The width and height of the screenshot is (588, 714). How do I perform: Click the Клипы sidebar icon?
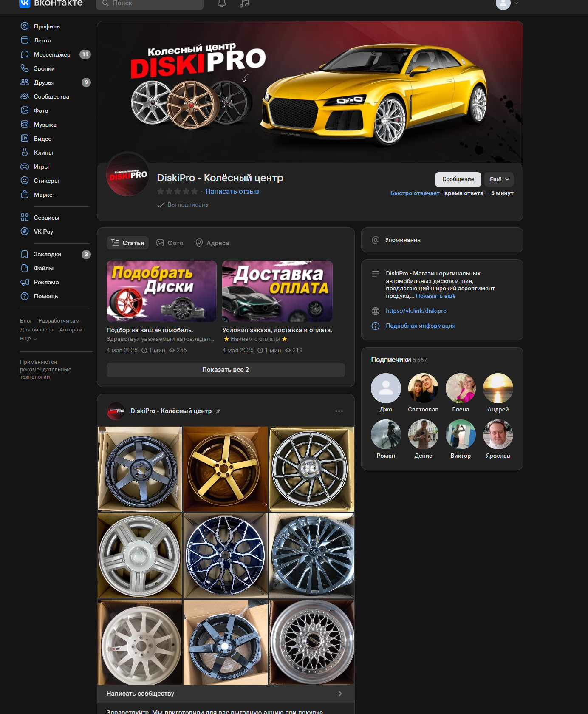[x=25, y=153]
